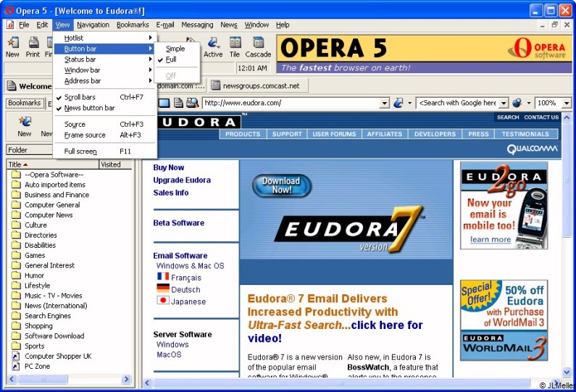Click the Visited column header
576x392 pixels.
115,164
